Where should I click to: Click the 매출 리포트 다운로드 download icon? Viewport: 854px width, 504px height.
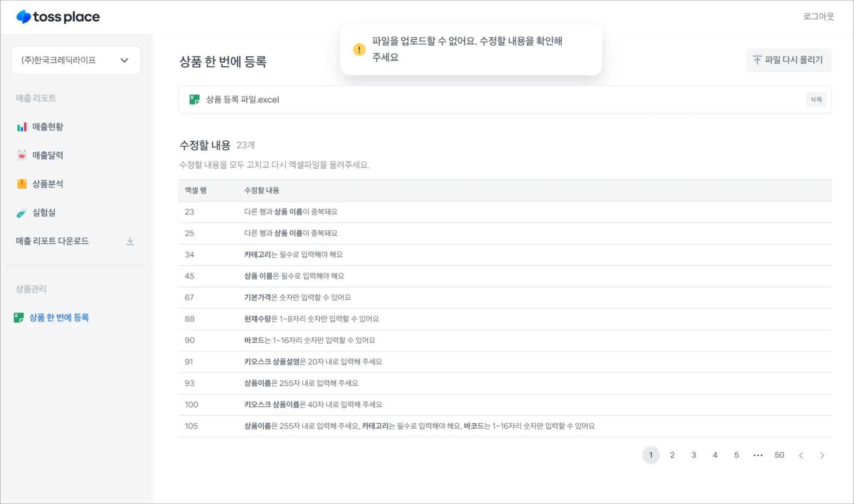tap(130, 241)
